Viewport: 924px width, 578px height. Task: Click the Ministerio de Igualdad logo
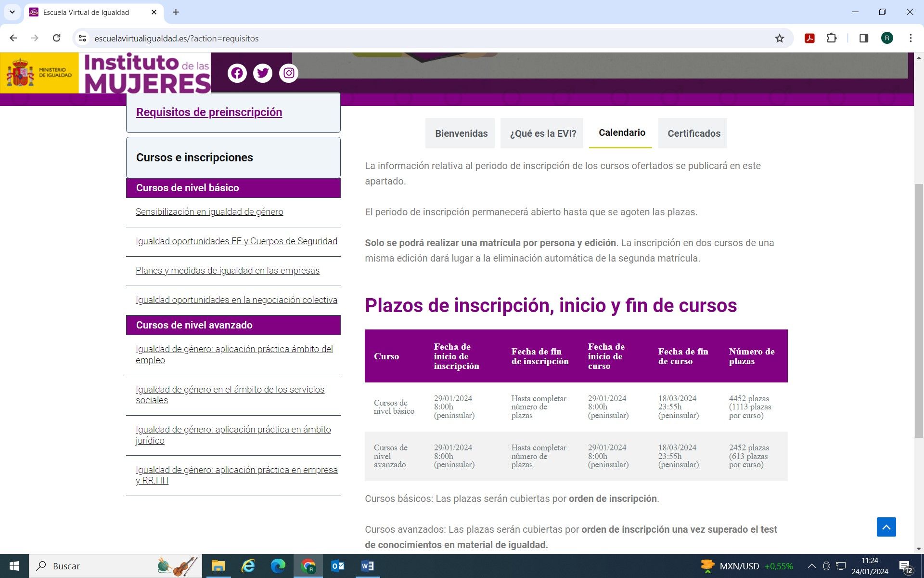pyautogui.click(x=39, y=73)
